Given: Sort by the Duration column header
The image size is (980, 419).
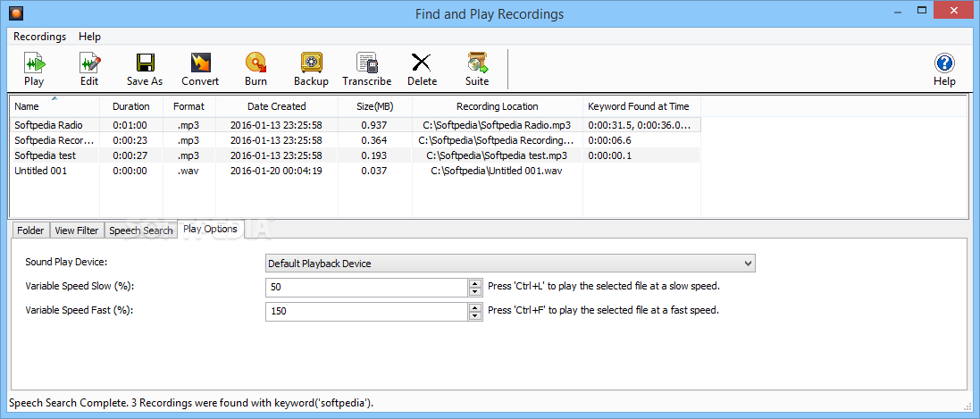Looking at the screenshot, I should tap(131, 106).
